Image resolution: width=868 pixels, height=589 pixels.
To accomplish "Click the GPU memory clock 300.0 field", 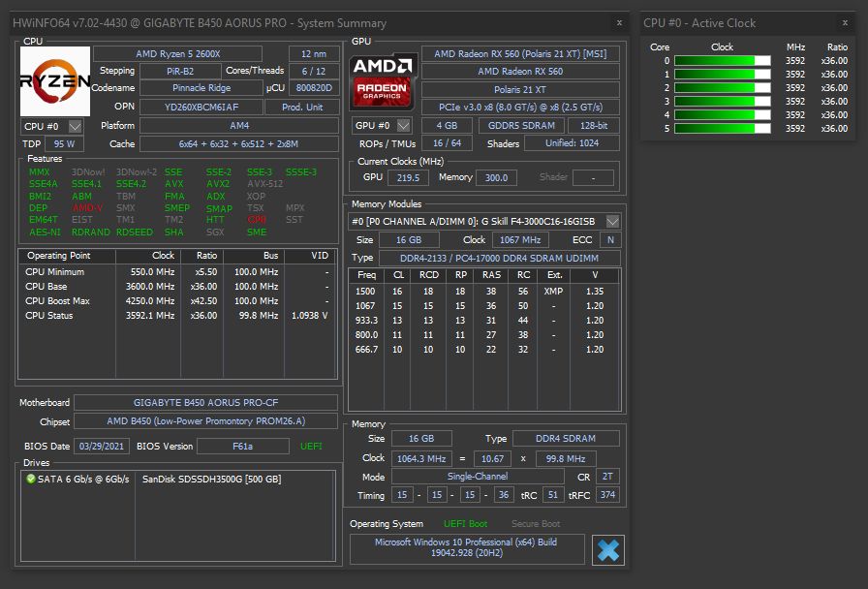I will tap(496, 177).
